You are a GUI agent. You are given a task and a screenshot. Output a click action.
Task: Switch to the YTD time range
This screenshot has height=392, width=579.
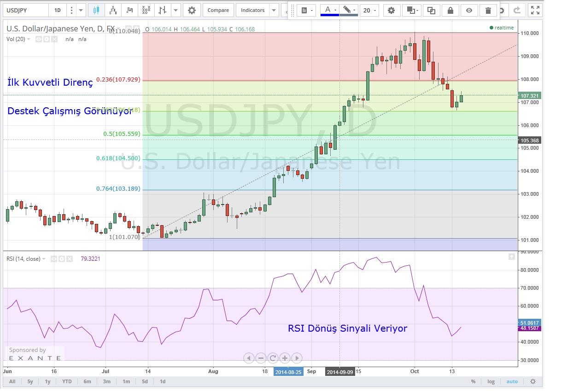point(67,381)
